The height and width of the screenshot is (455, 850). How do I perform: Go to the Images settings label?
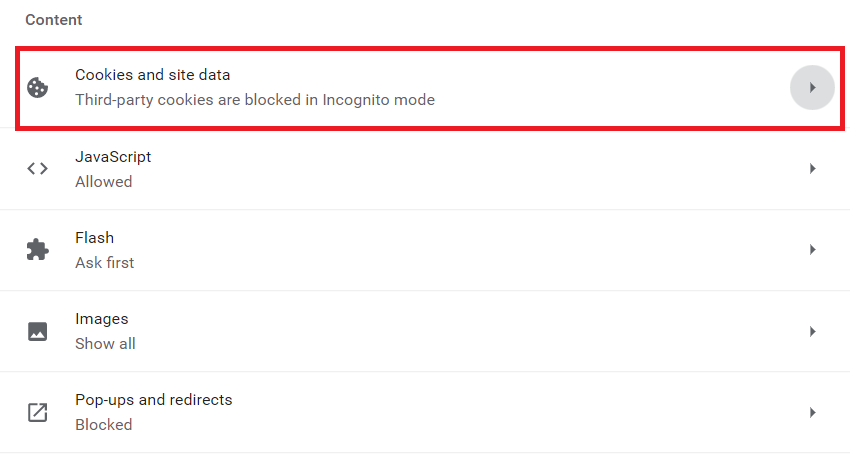[102, 319]
